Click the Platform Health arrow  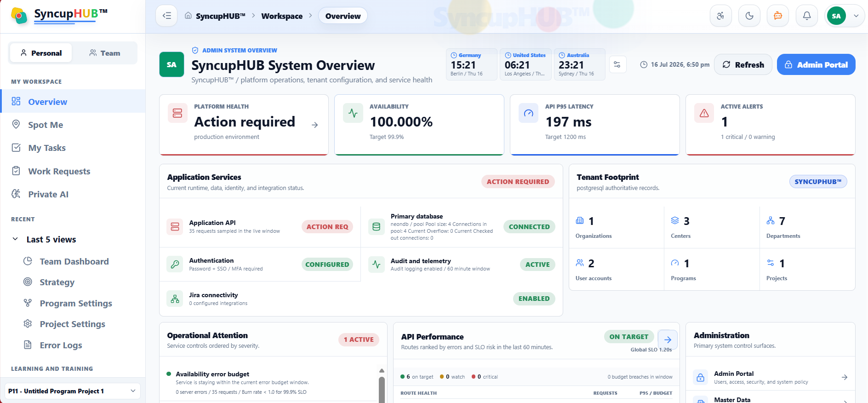pyautogui.click(x=314, y=125)
